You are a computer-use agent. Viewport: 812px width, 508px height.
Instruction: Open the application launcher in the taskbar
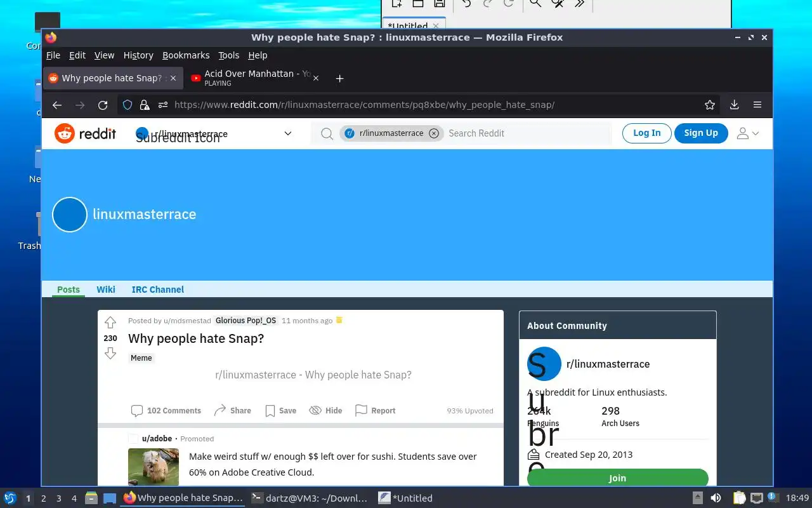(10, 498)
